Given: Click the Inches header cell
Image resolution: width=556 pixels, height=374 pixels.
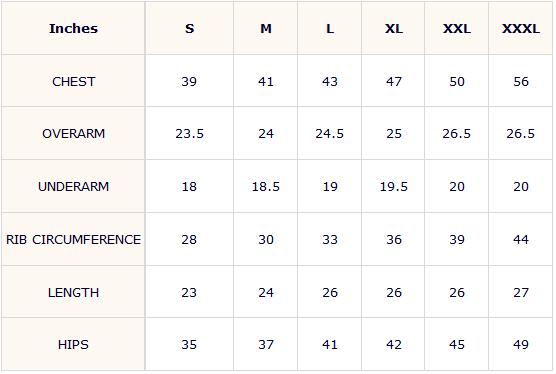Looking at the screenshot, I should tap(73, 28).
